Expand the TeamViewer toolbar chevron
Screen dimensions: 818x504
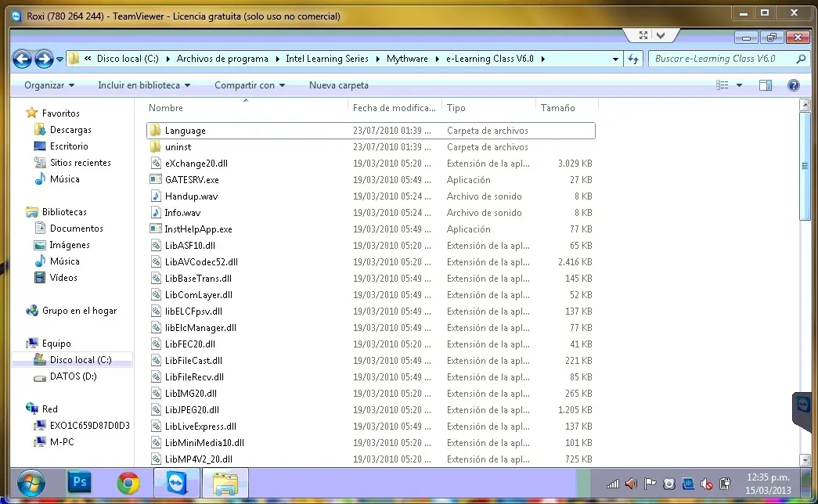point(661,35)
